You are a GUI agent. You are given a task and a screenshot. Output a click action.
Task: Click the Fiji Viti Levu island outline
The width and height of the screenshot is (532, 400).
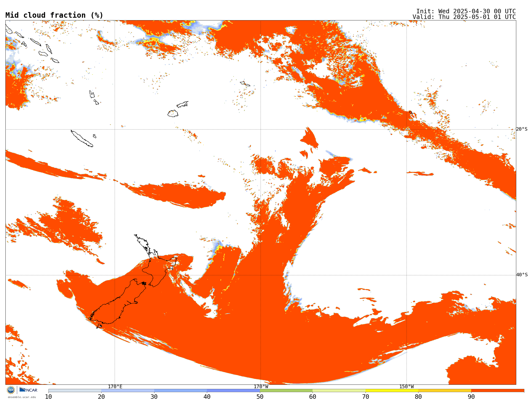(x=173, y=113)
